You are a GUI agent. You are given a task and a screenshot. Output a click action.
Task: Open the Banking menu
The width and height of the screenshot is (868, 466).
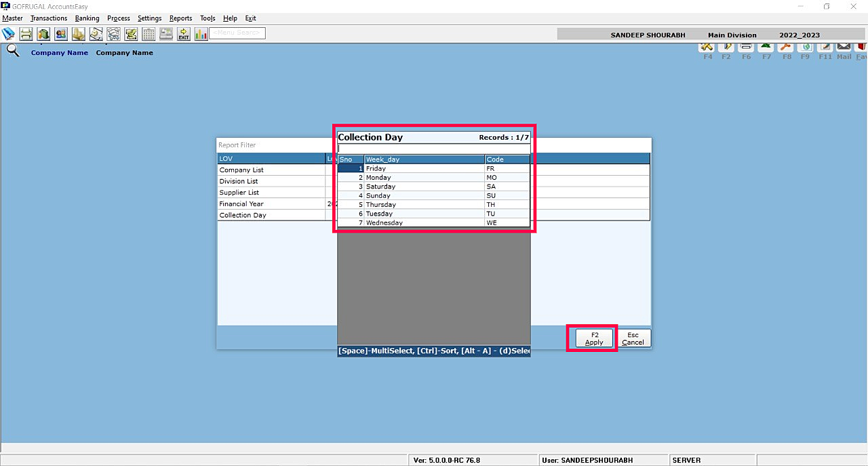tap(87, 18)
